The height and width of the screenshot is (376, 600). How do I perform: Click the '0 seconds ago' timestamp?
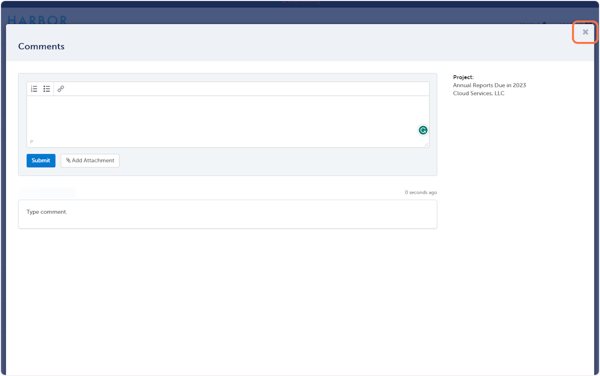pyautogui.click(x=421, y=192)
